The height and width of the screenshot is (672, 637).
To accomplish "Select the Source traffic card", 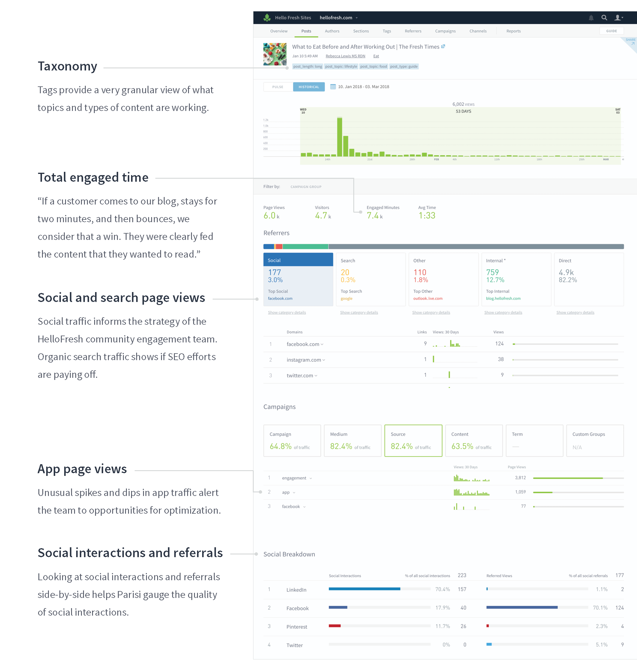I will 413,441.
